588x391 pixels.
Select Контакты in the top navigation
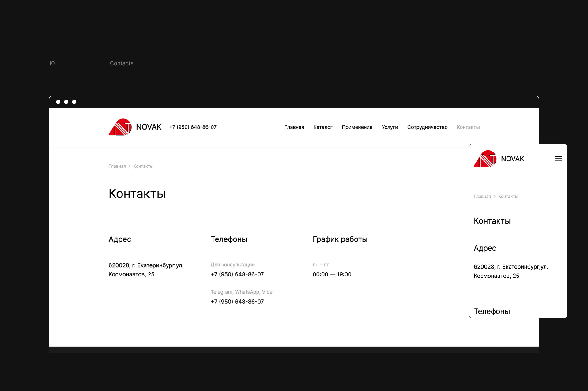point(468,127)
